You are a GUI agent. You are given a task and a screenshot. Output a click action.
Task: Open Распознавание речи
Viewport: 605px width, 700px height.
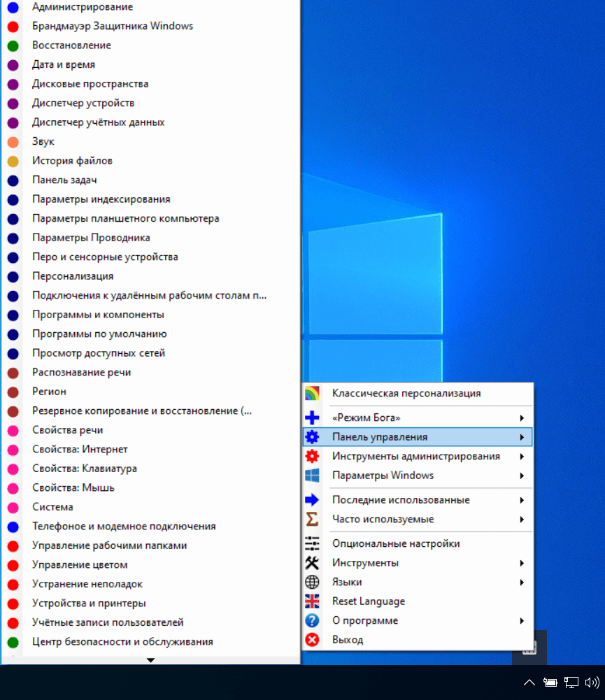(x=150, y=372)
